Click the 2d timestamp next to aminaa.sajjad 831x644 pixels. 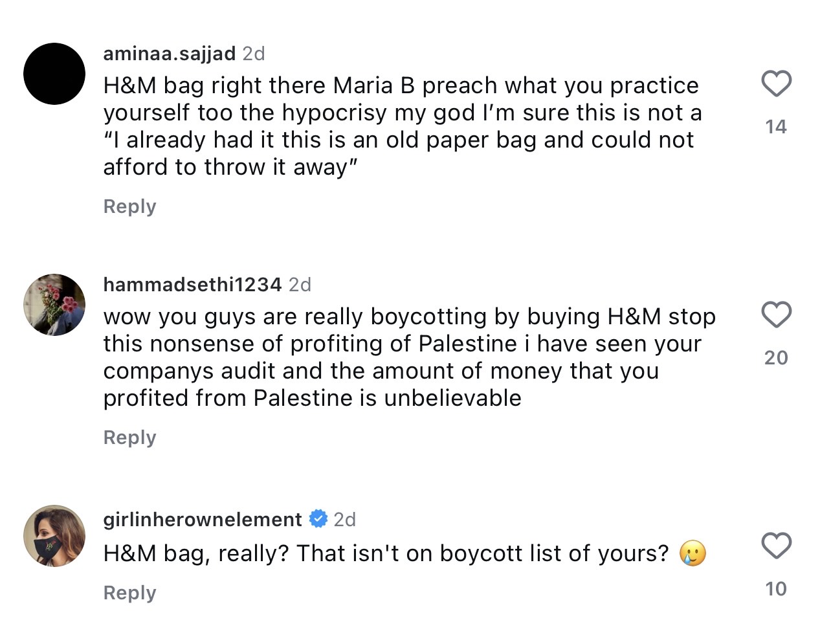(x=254, y=54)
